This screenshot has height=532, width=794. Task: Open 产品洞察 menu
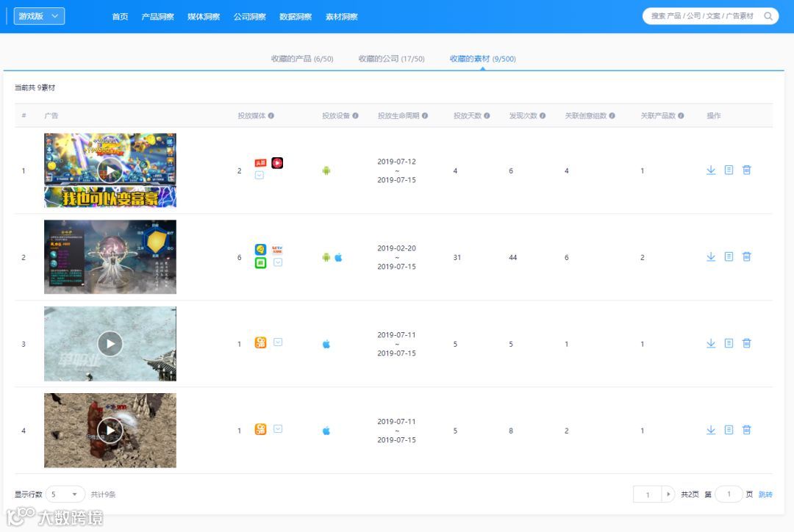click(157, 17)
